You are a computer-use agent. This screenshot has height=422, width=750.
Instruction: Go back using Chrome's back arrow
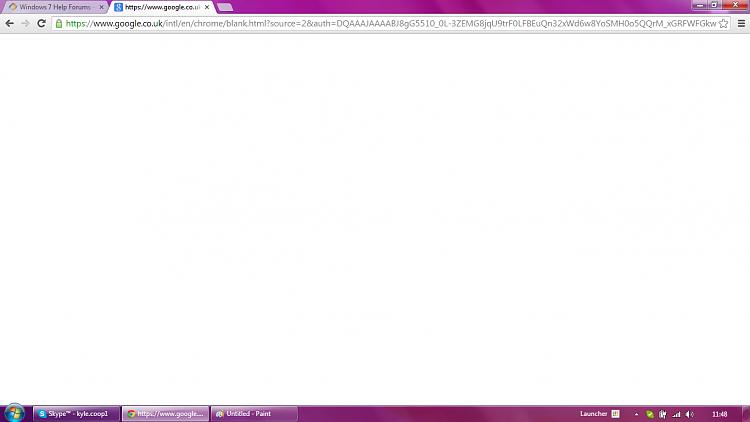[x=10, y=23]
